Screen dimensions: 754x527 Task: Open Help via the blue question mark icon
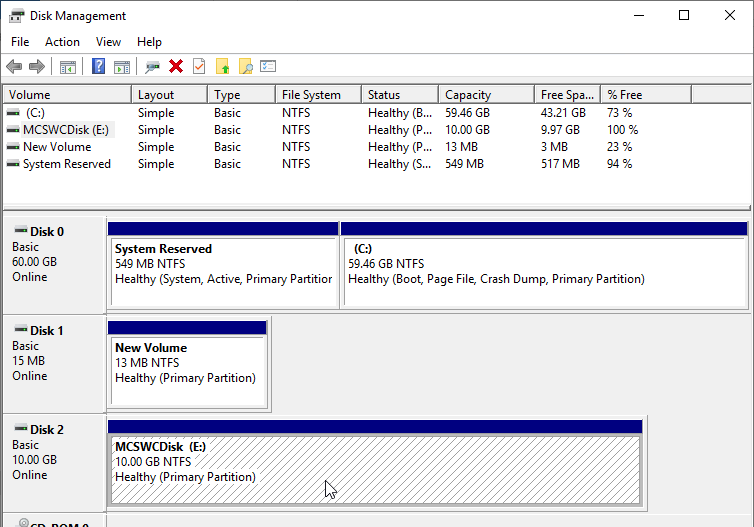tap(98, 67)
